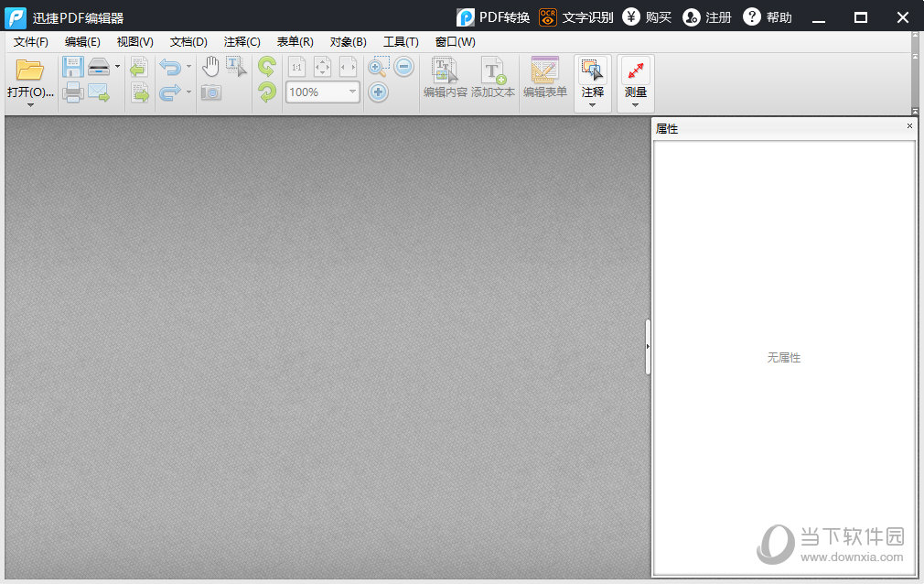Expand the 测量 dropdown arrow
Image resolution: width=924 pixels, height=584 pixels.
(x=635, y=105)
